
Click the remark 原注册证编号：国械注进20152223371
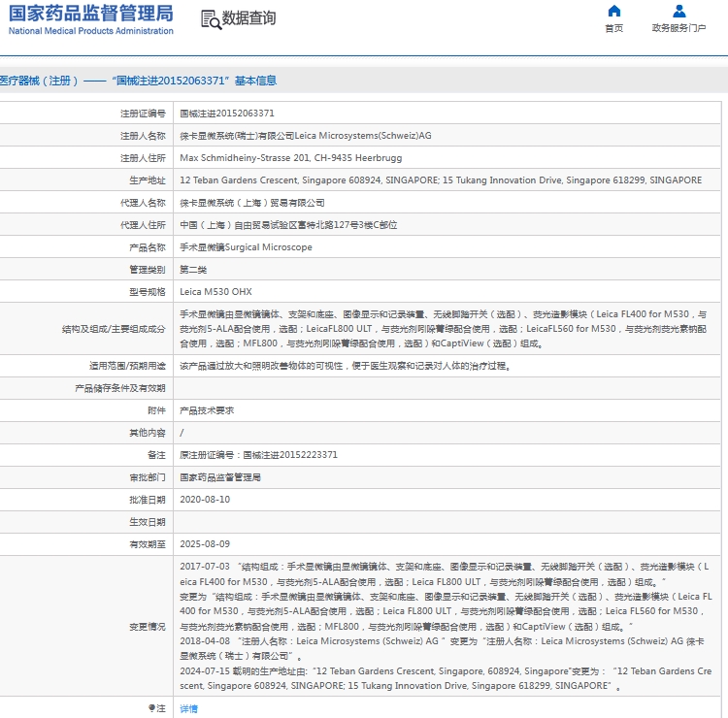(258, 455)
